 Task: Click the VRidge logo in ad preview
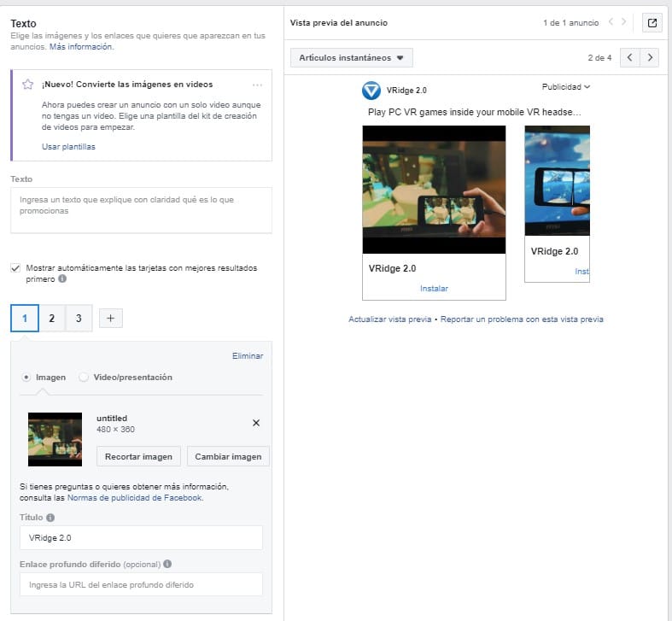pos(371,91)
